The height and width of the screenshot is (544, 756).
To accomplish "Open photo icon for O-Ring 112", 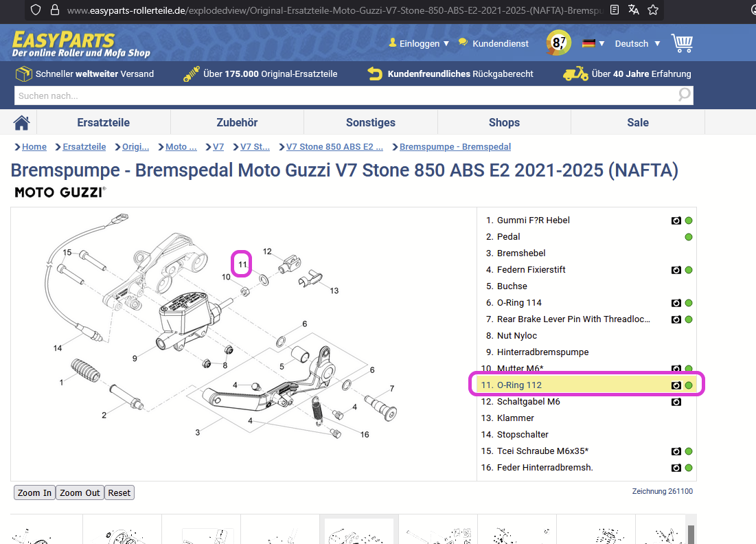I will pos(676,386).
